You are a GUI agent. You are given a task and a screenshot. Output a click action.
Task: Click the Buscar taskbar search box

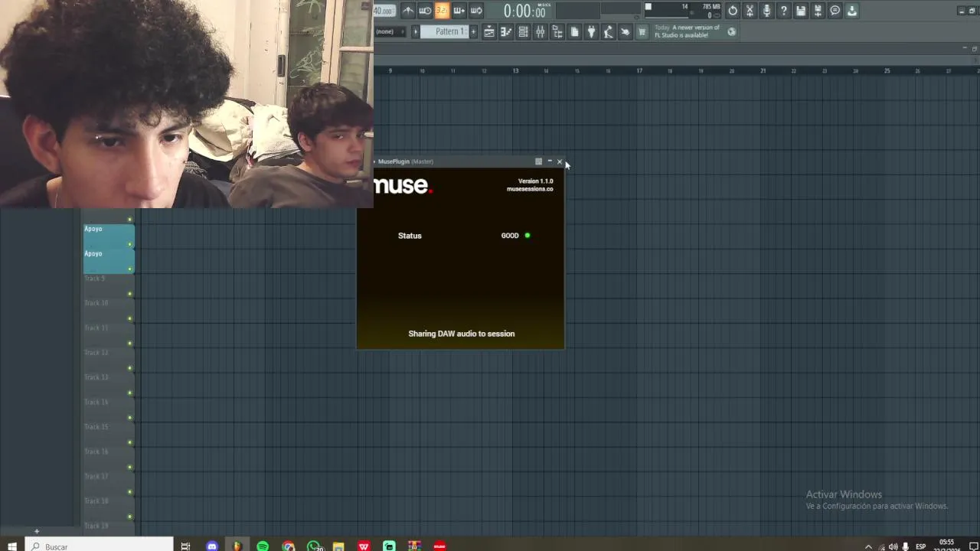pyautogui.click(x=100, y=546)
